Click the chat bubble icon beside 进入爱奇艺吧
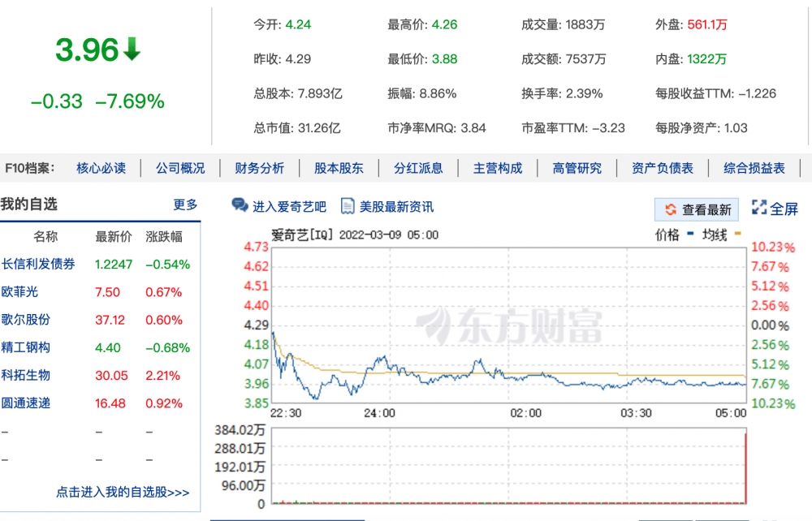 coord(240,205)
